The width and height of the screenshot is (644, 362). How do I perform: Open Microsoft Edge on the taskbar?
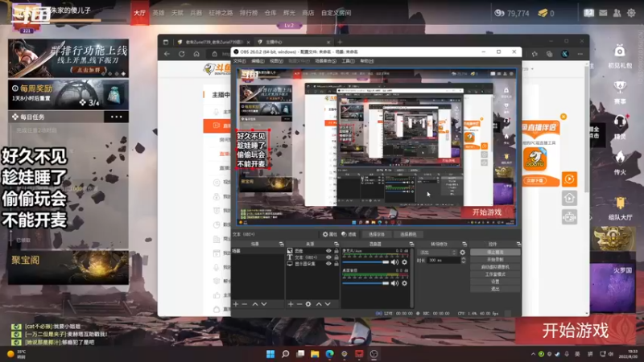(x=330, y=354)
